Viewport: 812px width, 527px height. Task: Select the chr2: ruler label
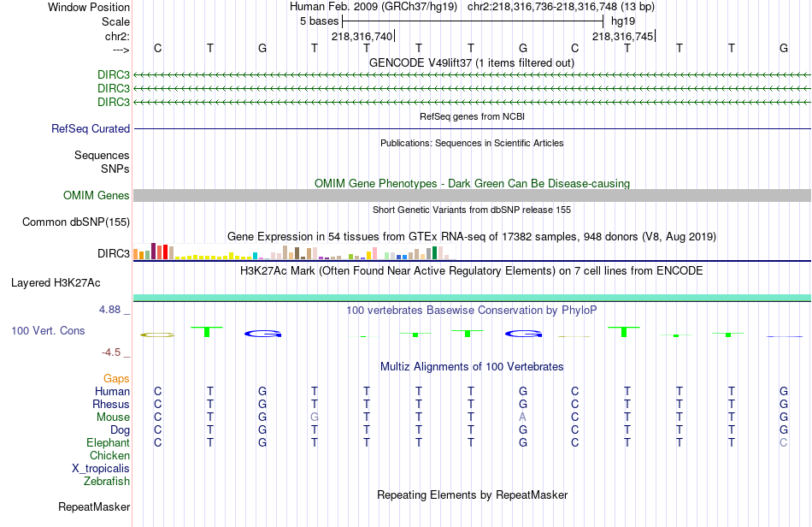(x=117, y=36)
